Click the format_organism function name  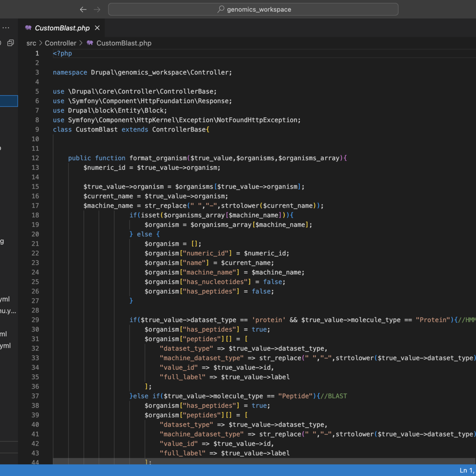click(158, 158)
